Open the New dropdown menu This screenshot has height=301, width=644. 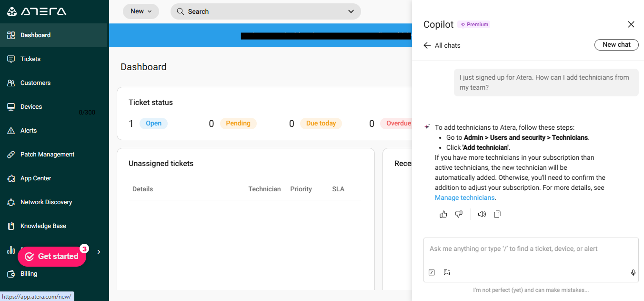point(141,11)
